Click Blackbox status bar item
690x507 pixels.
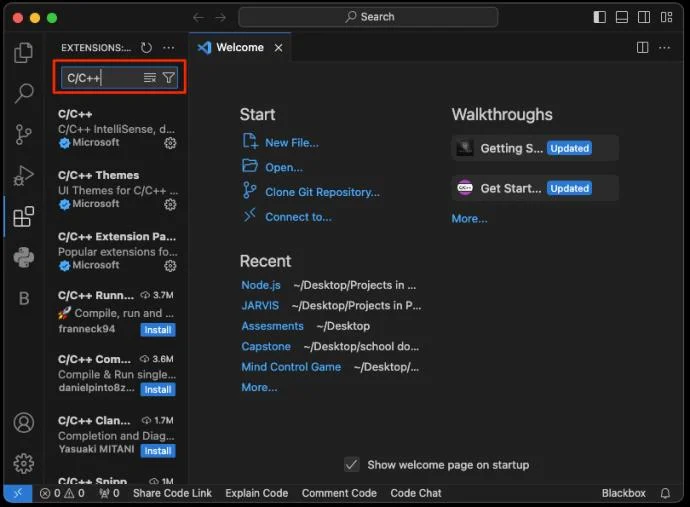[624, 493]
